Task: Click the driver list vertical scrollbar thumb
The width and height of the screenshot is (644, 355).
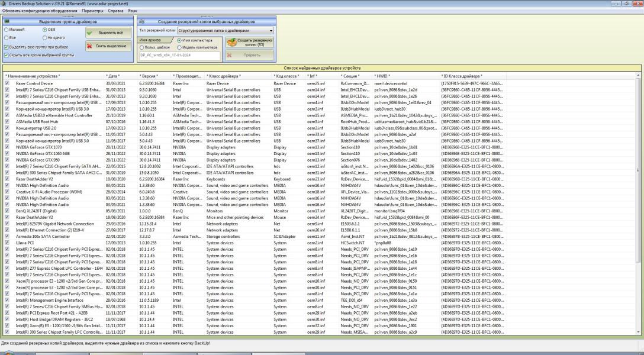Action: coord(638,171)
